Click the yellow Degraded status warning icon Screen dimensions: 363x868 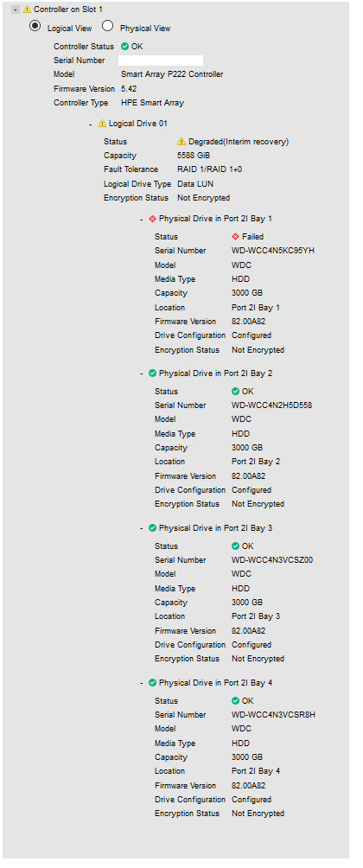tap(181, 142)
